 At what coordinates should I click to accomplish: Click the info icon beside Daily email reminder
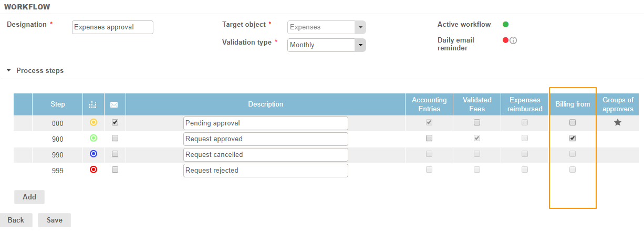(513, 40)
